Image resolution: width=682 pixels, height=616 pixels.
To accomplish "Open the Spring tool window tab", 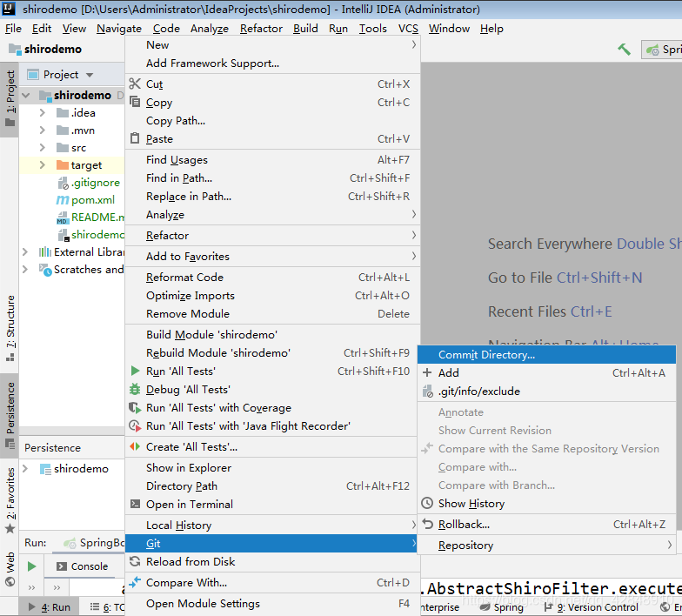I will click(x=501, y=607).
